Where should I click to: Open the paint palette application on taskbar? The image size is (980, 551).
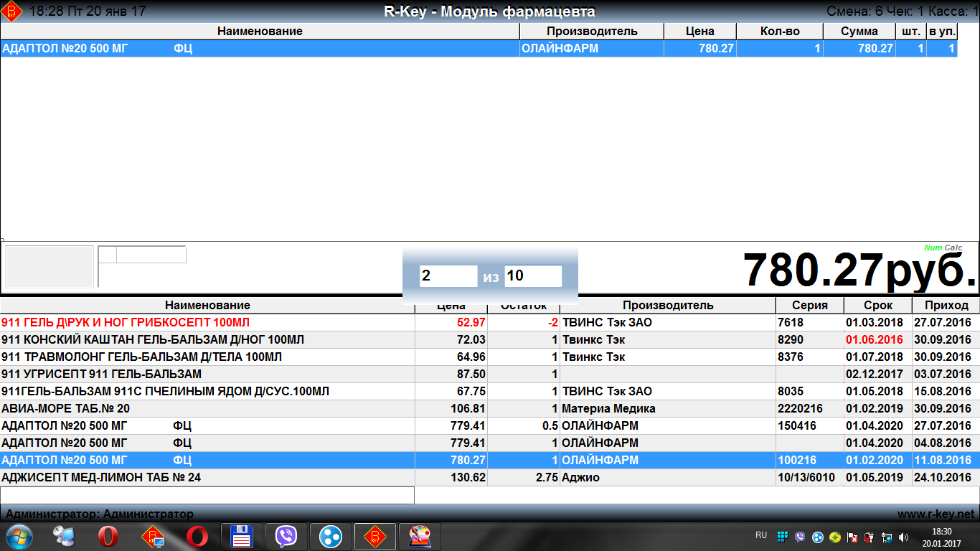point(421,537)
